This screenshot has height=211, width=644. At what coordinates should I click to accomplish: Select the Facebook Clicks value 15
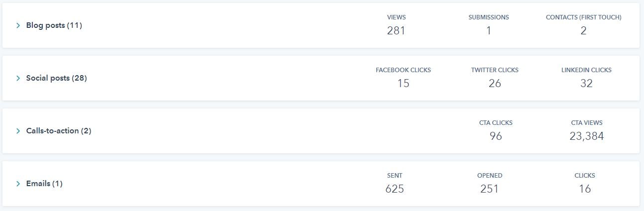[403, 84]
